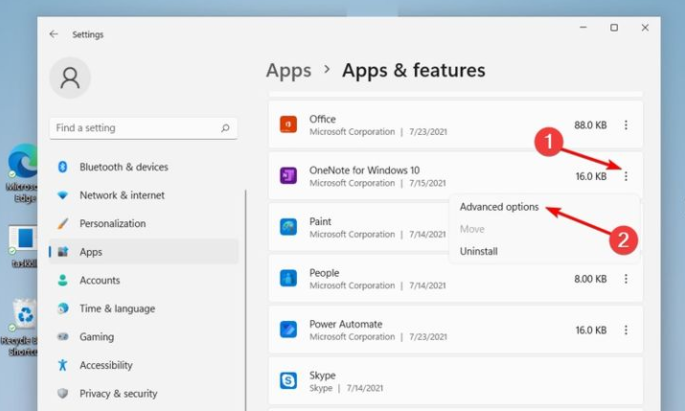Choose Uninstall from the context menu
Viewport: 685px width, 411px height.
coord(478,251)
